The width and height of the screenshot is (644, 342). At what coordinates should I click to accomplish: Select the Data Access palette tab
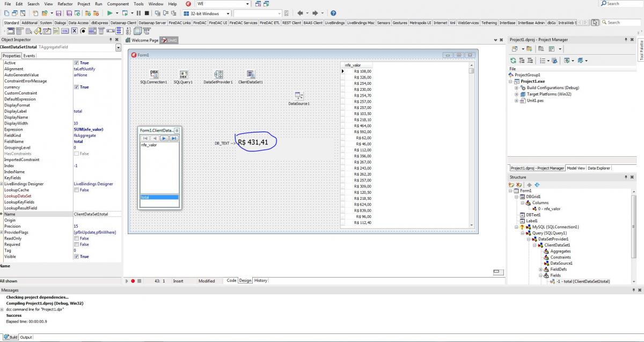(x=78, y=23)
